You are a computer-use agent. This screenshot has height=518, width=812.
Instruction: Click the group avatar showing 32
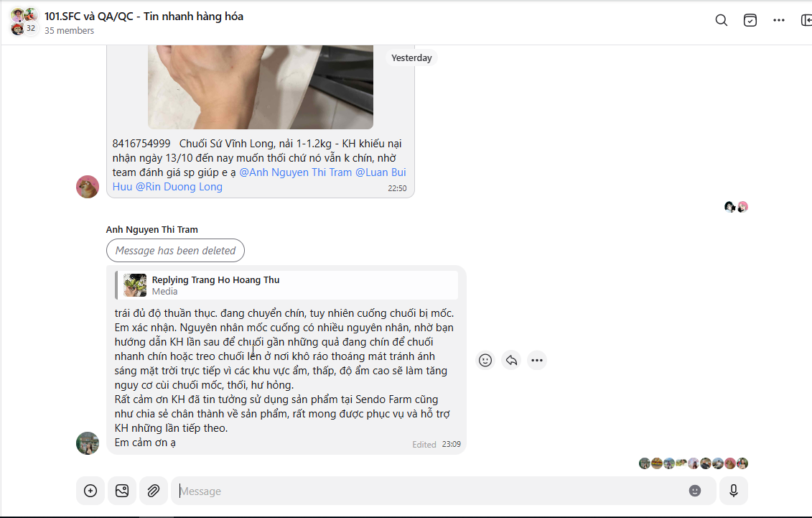[24, 22]
